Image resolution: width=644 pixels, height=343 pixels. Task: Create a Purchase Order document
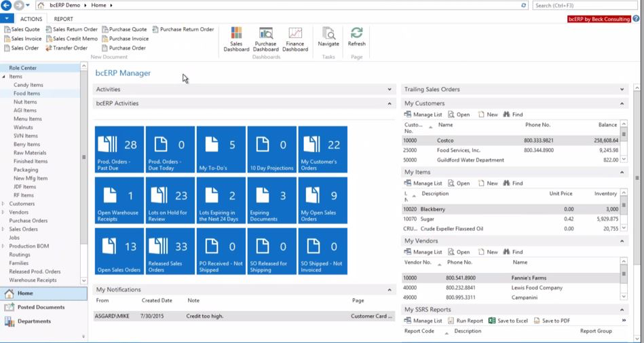[x=124, y=48]
